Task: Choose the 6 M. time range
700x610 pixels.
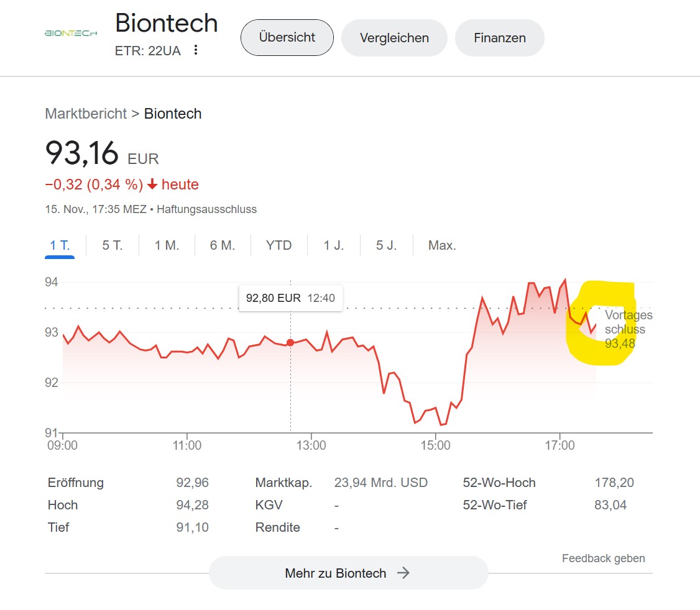Action: 223,245
